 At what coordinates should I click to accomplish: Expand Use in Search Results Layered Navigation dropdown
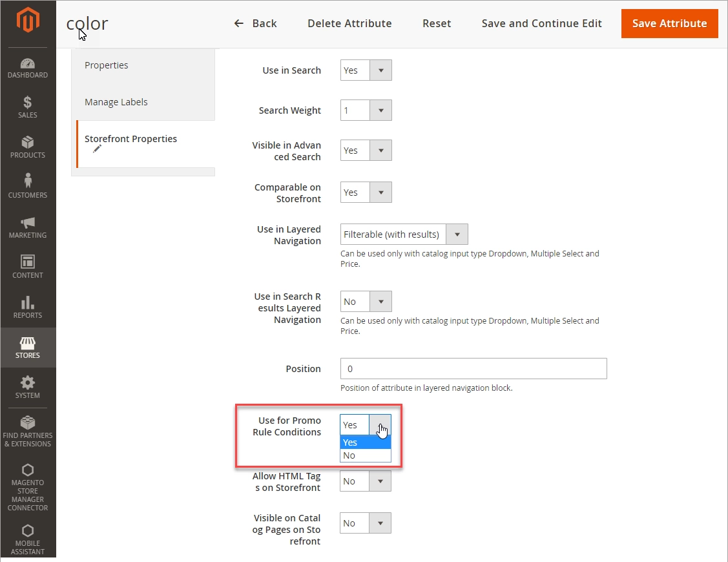point(380,302)
